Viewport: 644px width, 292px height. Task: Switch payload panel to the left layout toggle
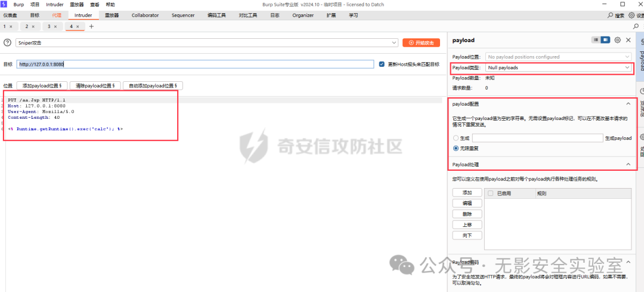point(596,40)
